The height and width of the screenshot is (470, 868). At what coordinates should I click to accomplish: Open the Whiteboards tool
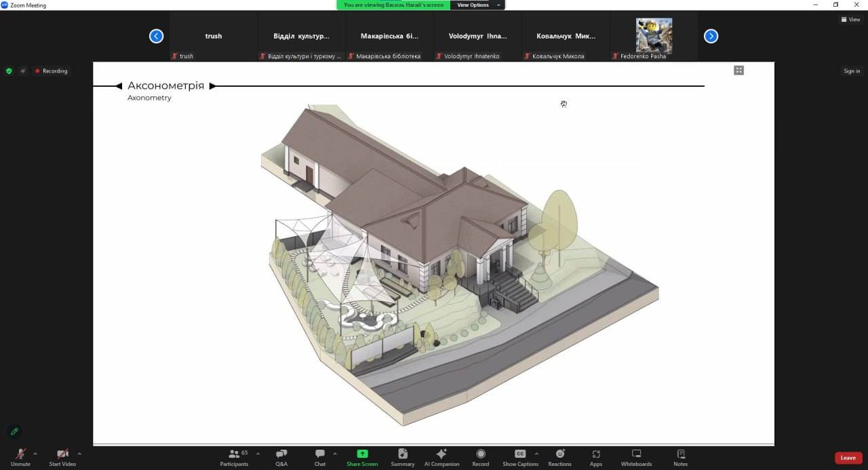click(636, 457)
